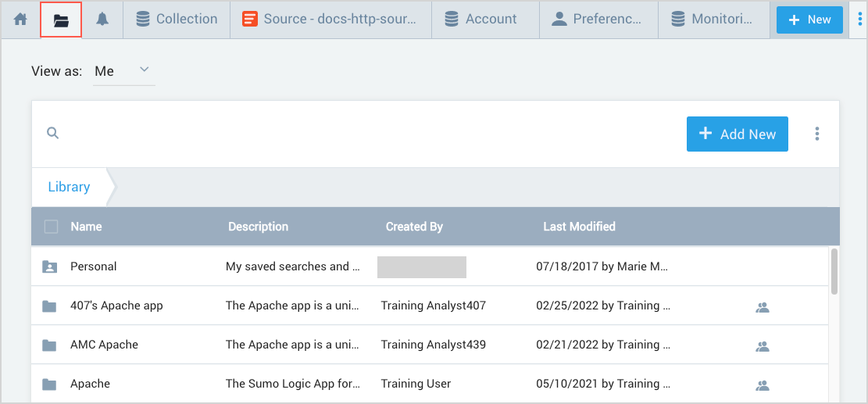868x404 pixels.
Task: Click the Personal folder icon
Action: click(x=50, y=266)
